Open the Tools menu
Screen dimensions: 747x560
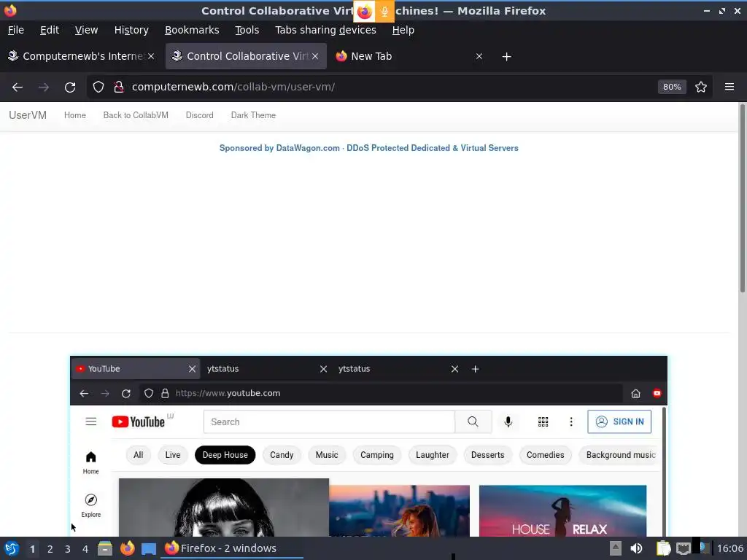247,30
